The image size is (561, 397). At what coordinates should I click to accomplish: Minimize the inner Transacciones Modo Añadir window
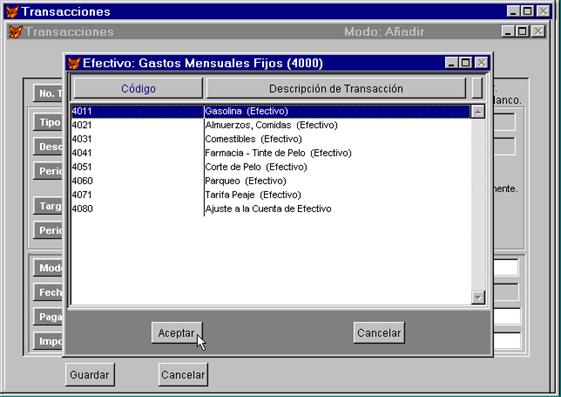click(508, 31)
